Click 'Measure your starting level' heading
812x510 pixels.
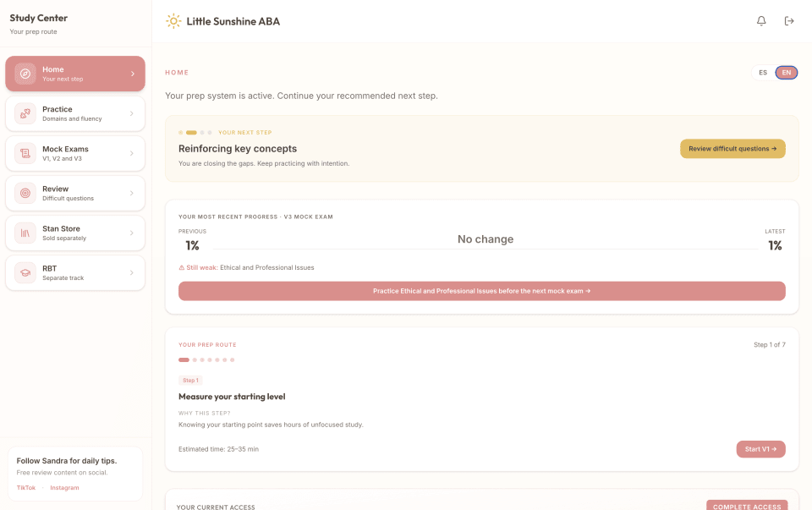click(232, 397)
